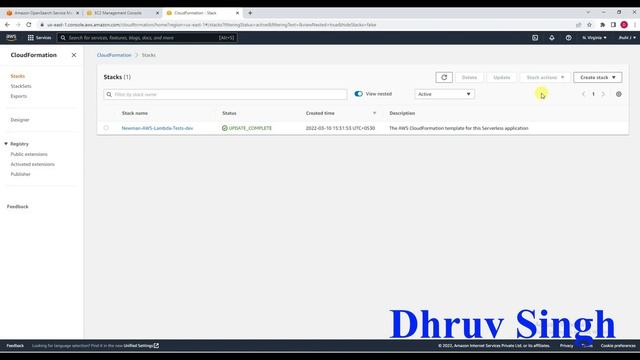Open the Active status filter dropdown
Screen dimensions: 640x360
[444, 94]
